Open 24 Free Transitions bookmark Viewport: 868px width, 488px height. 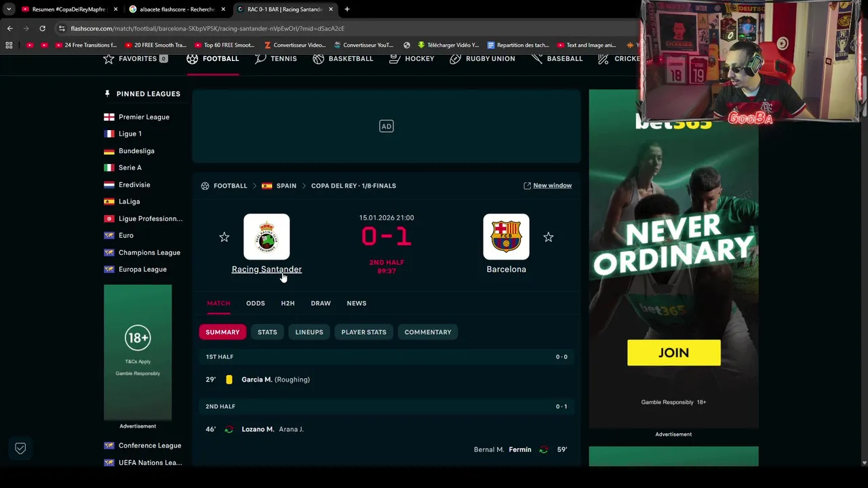pos(86,45)
